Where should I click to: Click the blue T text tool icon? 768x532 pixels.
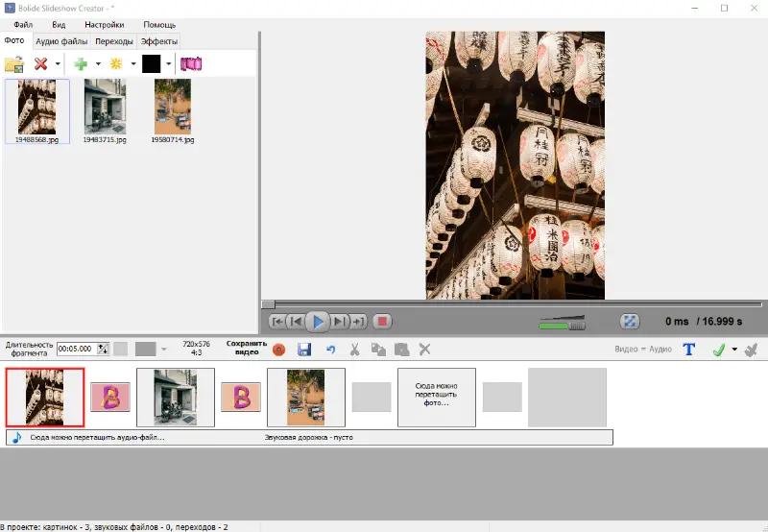click(x=688, y=350)
